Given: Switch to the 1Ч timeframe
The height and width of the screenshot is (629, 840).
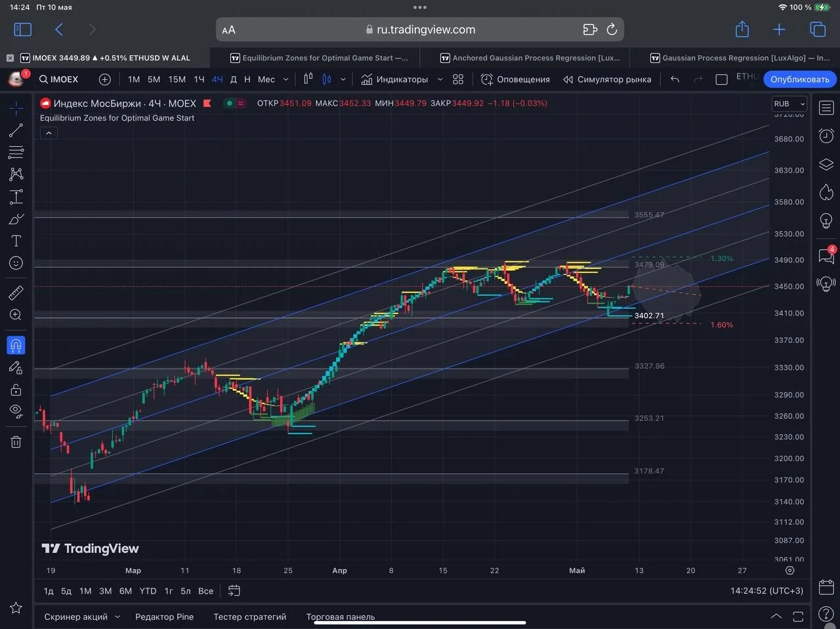Looking at the screenshot, I should pos(199,79).
